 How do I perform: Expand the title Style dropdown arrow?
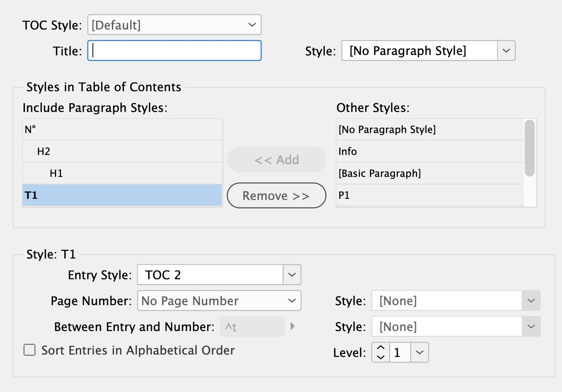click(x=506, y=51)
